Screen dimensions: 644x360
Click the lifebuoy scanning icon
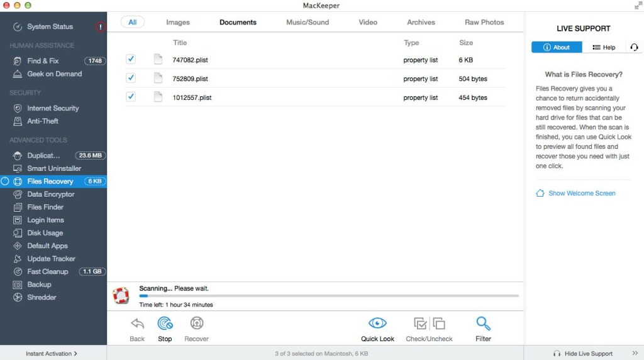click(x=121, y=295)
